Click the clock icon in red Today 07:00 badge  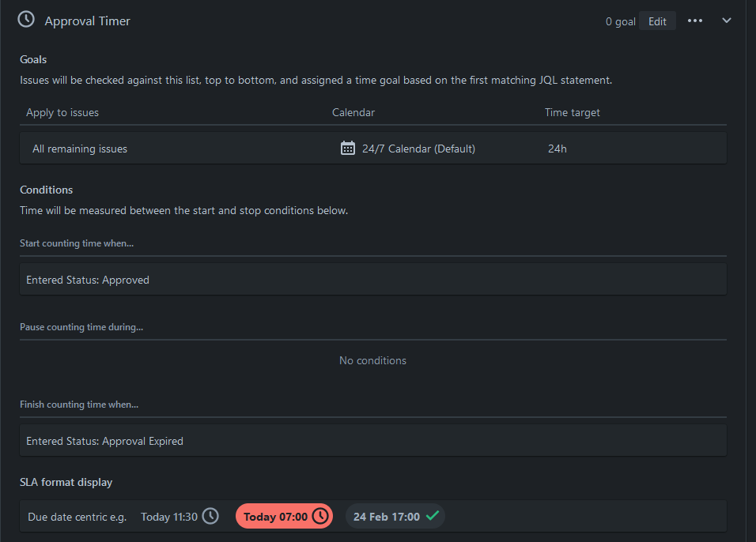[x=320, y=516]
